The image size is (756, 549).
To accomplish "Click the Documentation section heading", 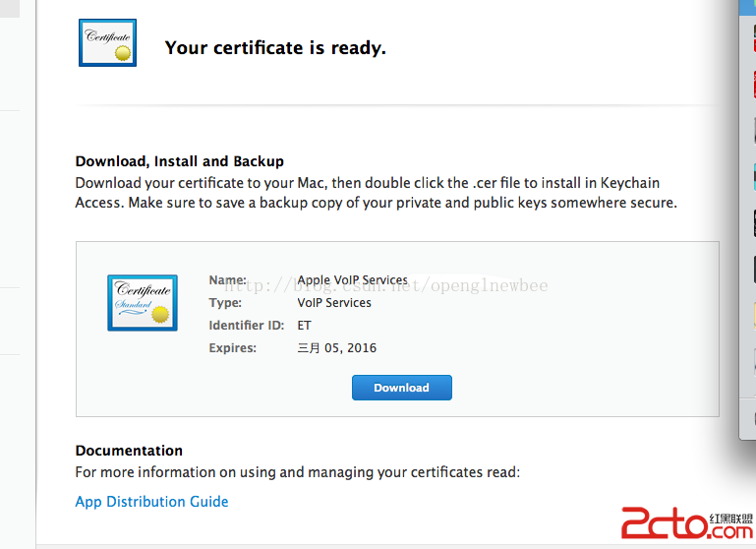I will point(129,451).
